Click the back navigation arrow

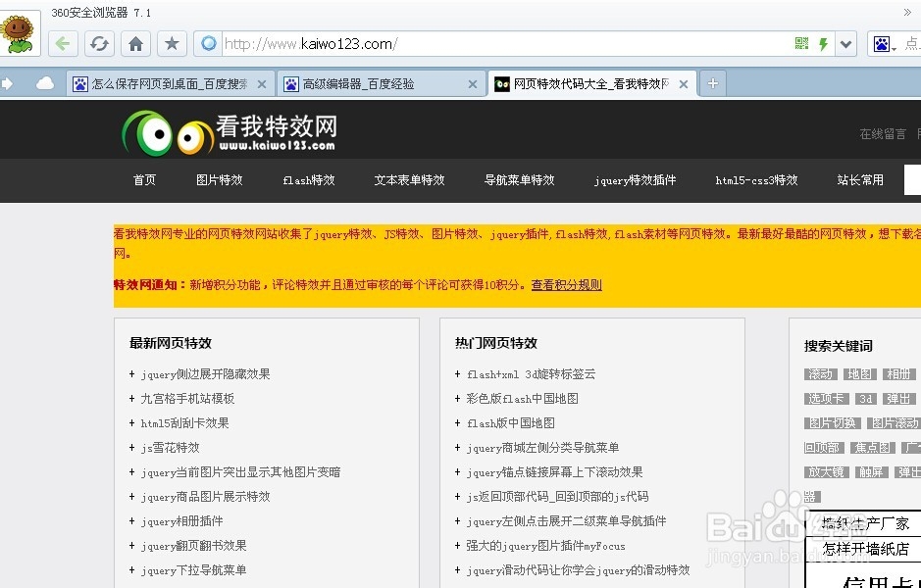point(61,43)
